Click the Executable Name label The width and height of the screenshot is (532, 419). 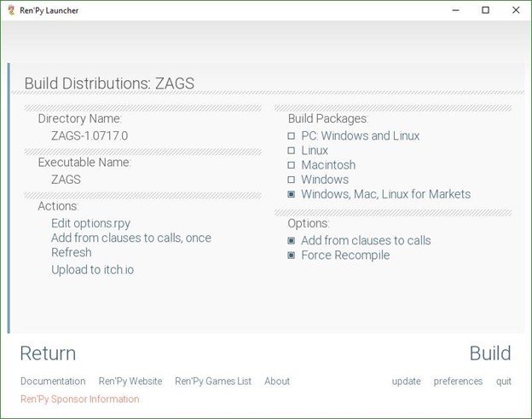(84, 163)
